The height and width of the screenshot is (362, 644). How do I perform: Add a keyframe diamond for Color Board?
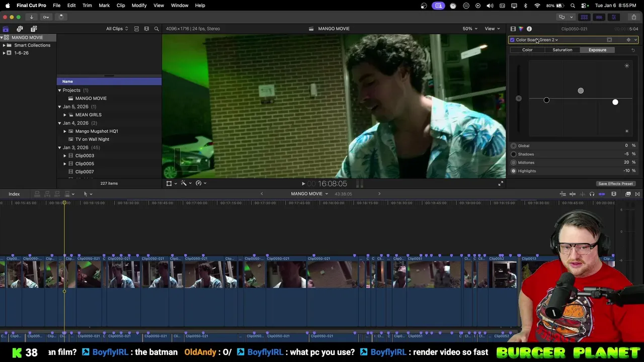[x=628, y=40]
